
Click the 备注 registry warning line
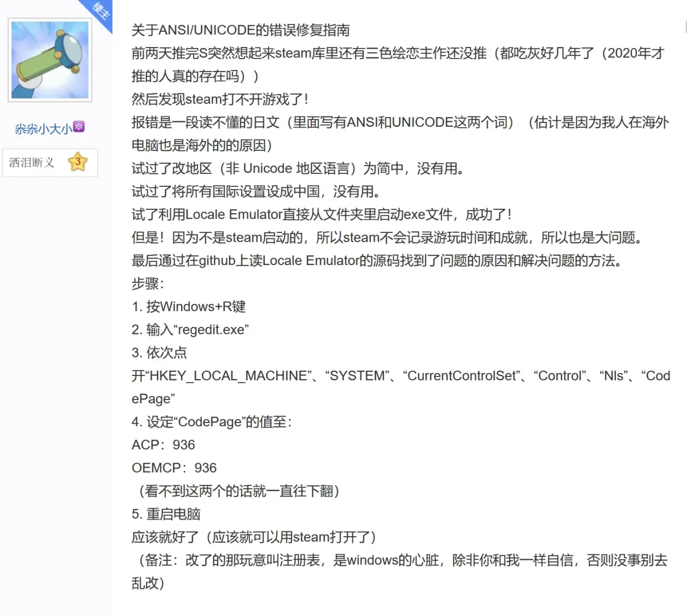[399, 571]
